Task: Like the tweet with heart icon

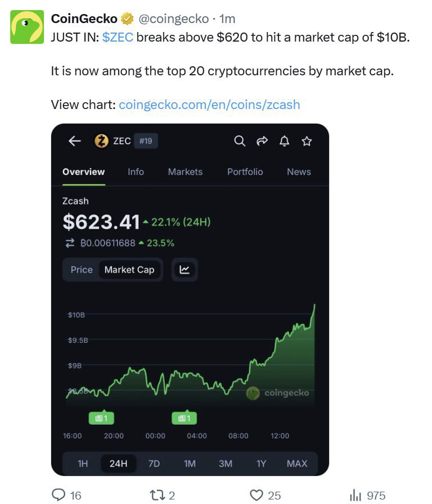Action: coord(256,495)
